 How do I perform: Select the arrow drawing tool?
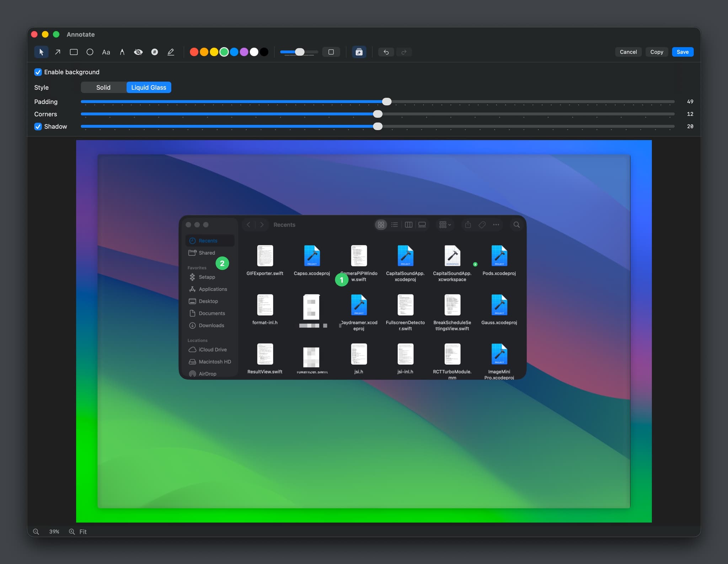[x=58, y=52]
